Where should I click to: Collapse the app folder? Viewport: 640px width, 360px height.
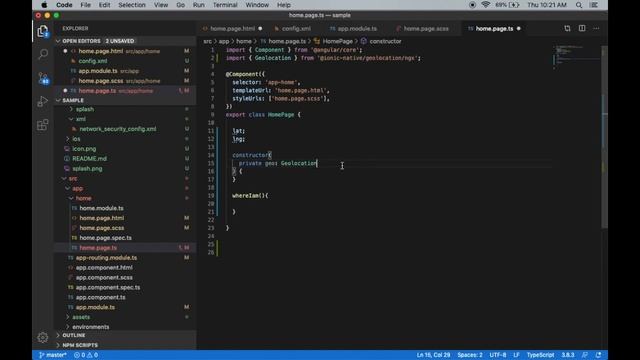[x=77, y=189]
